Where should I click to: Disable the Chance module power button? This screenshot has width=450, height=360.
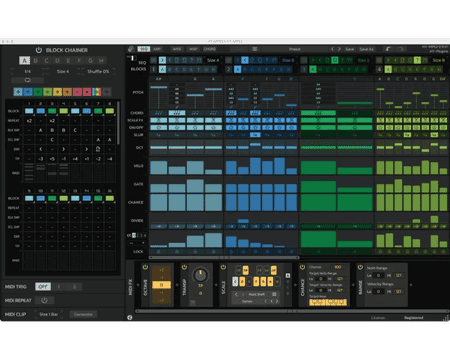click(302, 267)
